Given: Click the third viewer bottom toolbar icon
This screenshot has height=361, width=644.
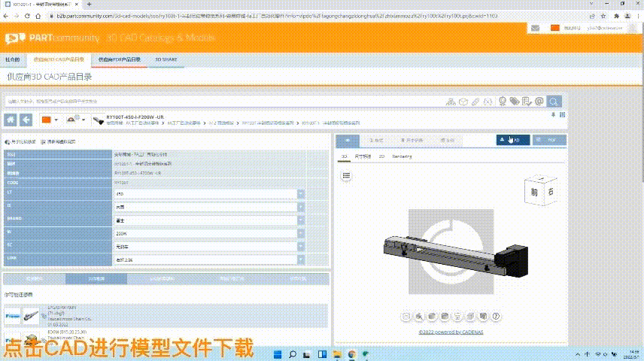Looking at the screenshot, I should tap(432, 316).
